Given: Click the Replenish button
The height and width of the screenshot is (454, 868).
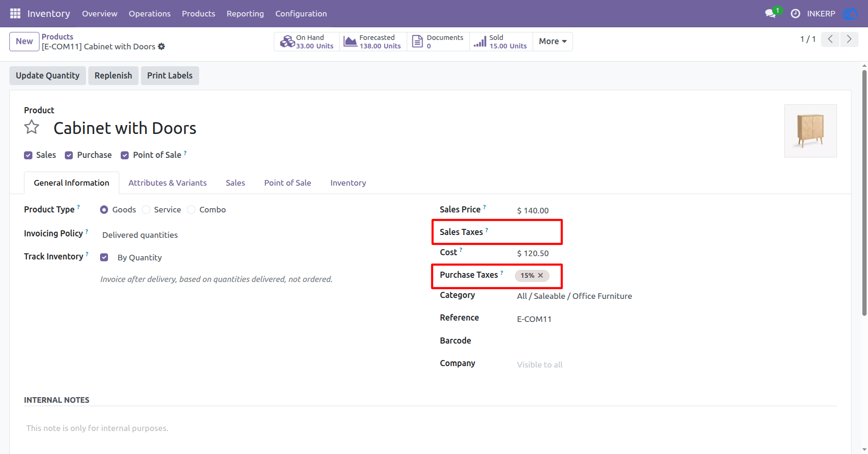Looking at the screenshot, I should 113,76.
